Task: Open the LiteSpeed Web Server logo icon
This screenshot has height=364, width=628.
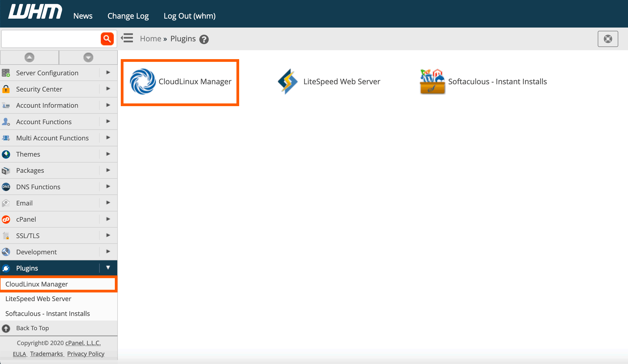Action: point(288,82)
